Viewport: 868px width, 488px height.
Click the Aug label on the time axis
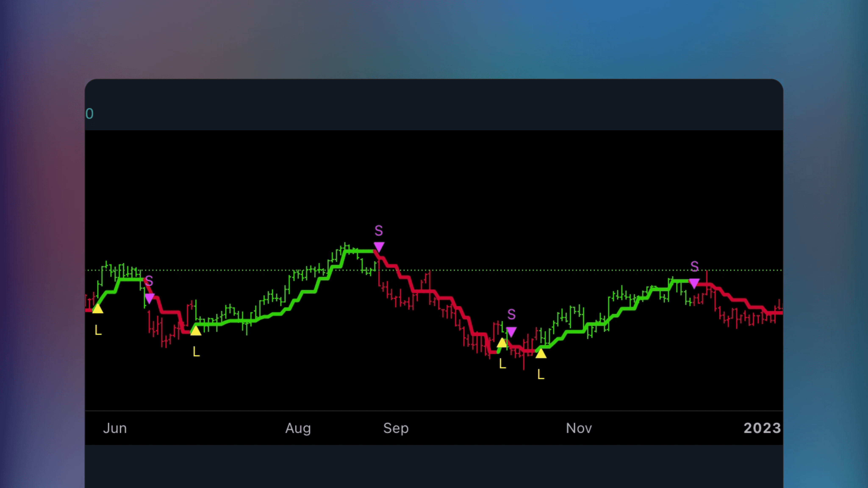pos(298,428)
